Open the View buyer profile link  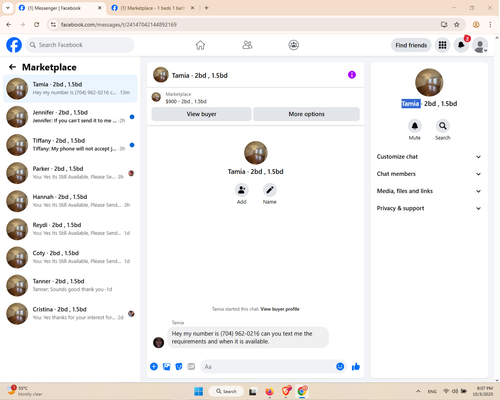point(280,309)
